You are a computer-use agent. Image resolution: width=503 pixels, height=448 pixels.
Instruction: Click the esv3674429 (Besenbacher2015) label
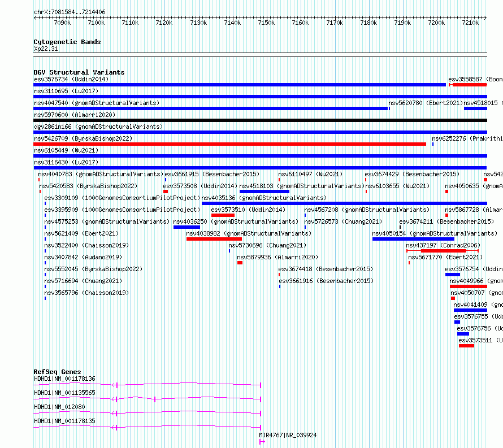coord(412,174)
